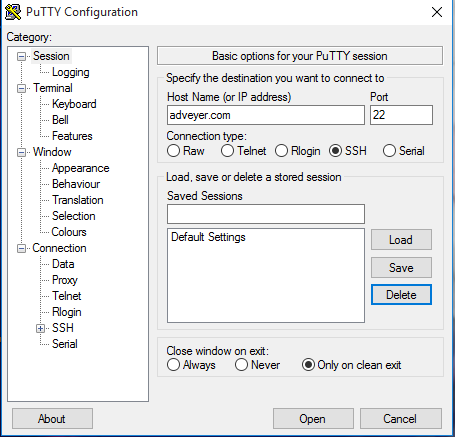This screenshot has height=437, width=455.
Task: Open the Logging category
Action: click(x=71, y=72)
